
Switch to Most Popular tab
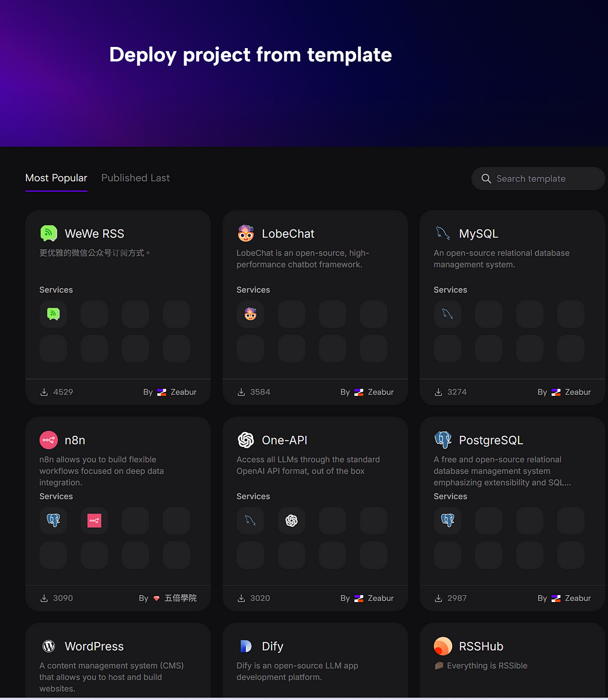(x=56, y=178)
